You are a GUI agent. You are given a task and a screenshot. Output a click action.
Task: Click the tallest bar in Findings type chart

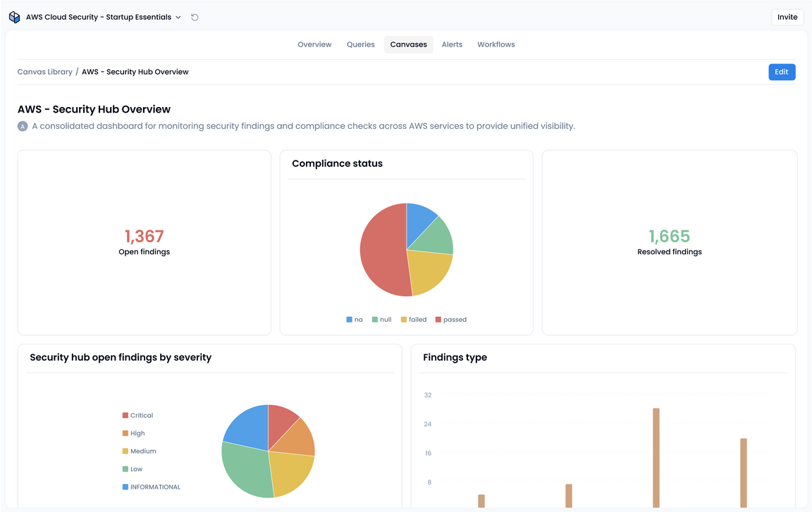[x=656, y=458]
